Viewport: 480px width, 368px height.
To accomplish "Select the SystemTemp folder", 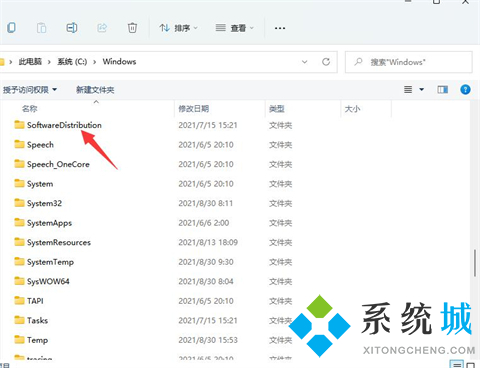I will (x=50, y=262).
